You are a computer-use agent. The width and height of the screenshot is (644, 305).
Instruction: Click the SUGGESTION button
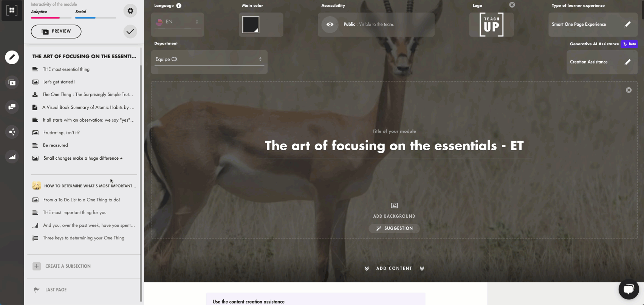tap(394, 228)
